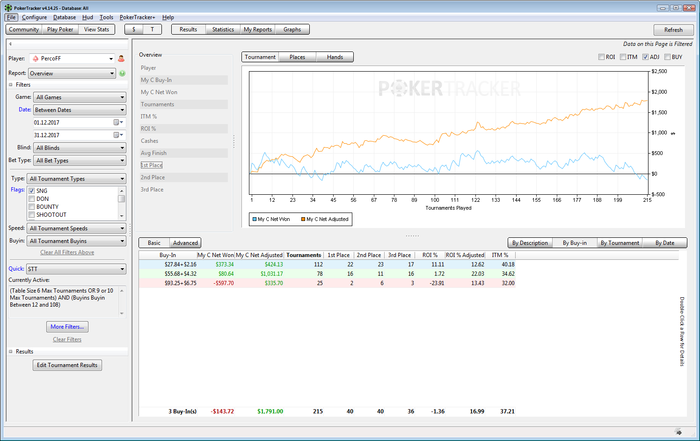Toggle My C Net Adjusted legend swatch

click(x=303, y=219)
